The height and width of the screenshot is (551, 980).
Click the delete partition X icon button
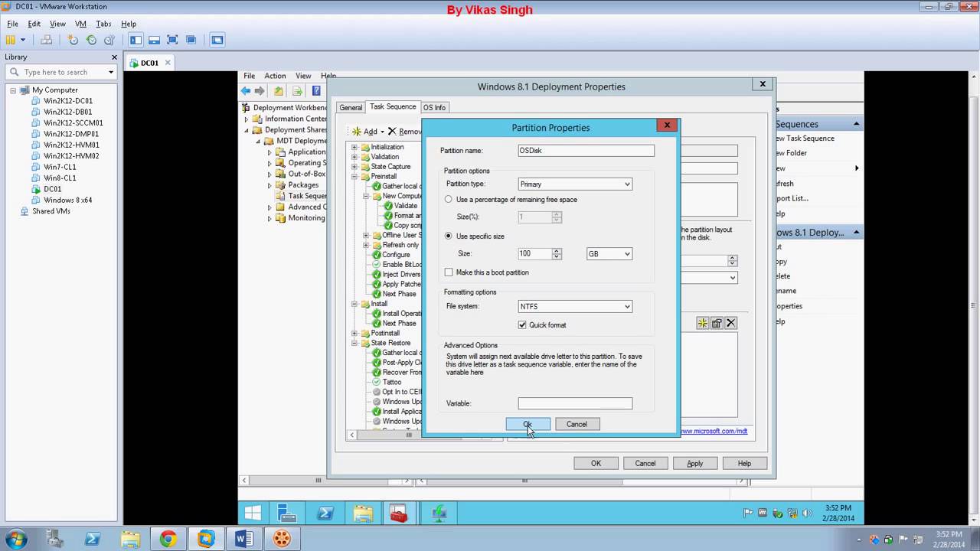pos(730,323)
